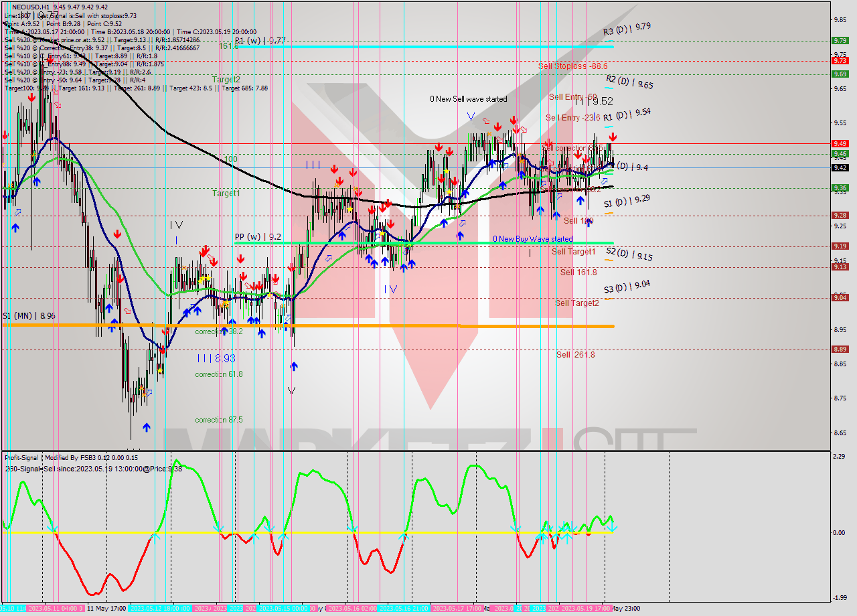
Task: Click the green 9.69 price tag on axis
Action: pos(840,74)
